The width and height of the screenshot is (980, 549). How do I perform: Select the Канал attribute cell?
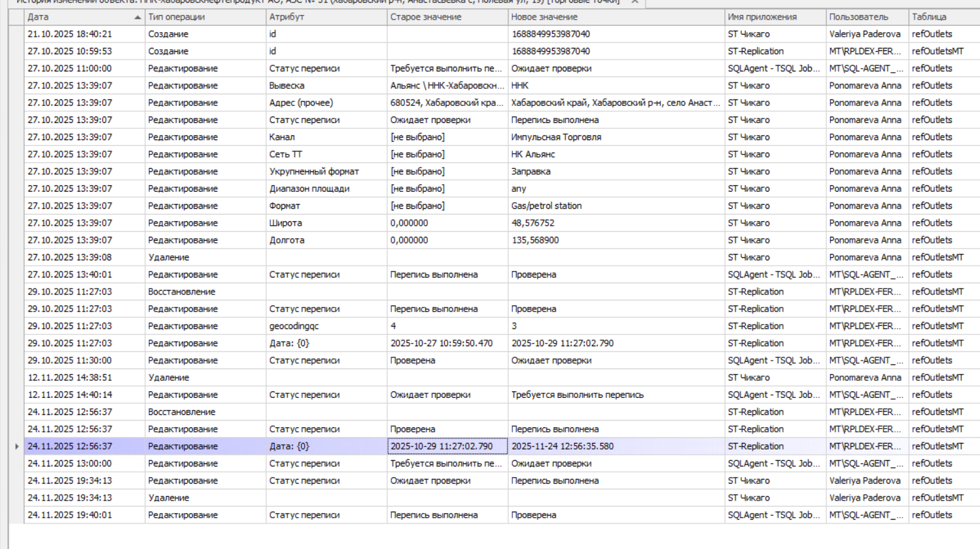(326, 137)
